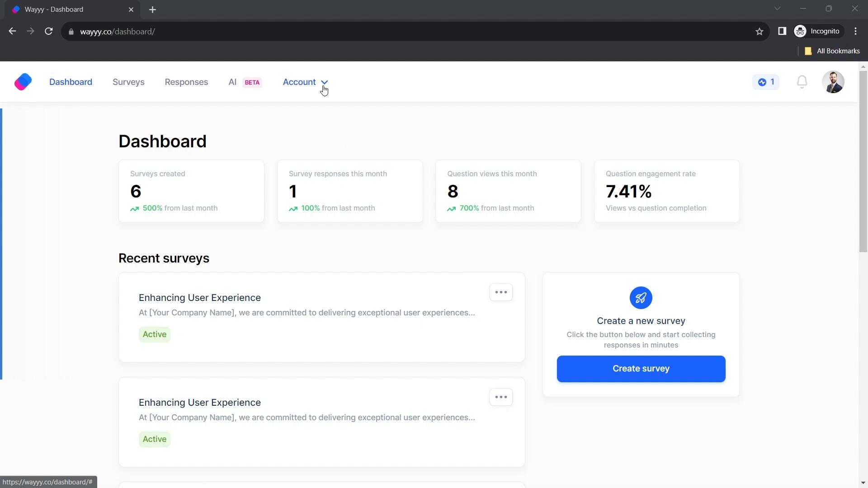Click the Wayyy logo icon
The width and height of the screenshot is (868, 488).
tap(23, 82)
